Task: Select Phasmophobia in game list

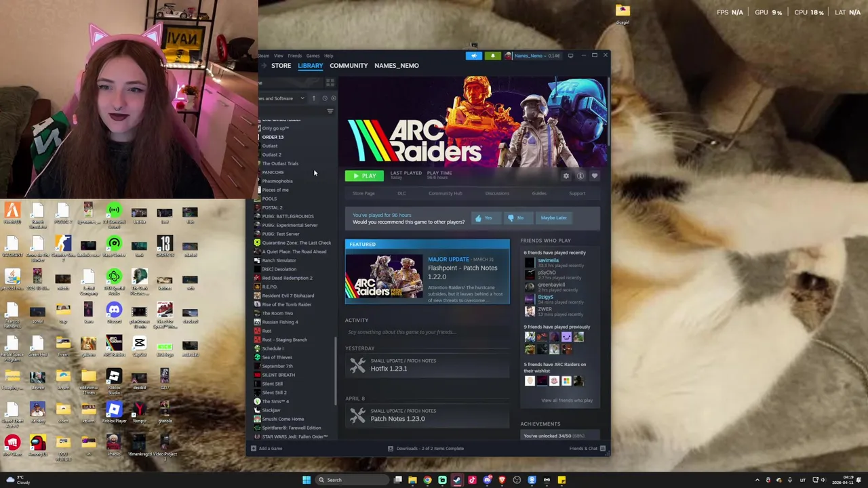Action: (277, 181)
